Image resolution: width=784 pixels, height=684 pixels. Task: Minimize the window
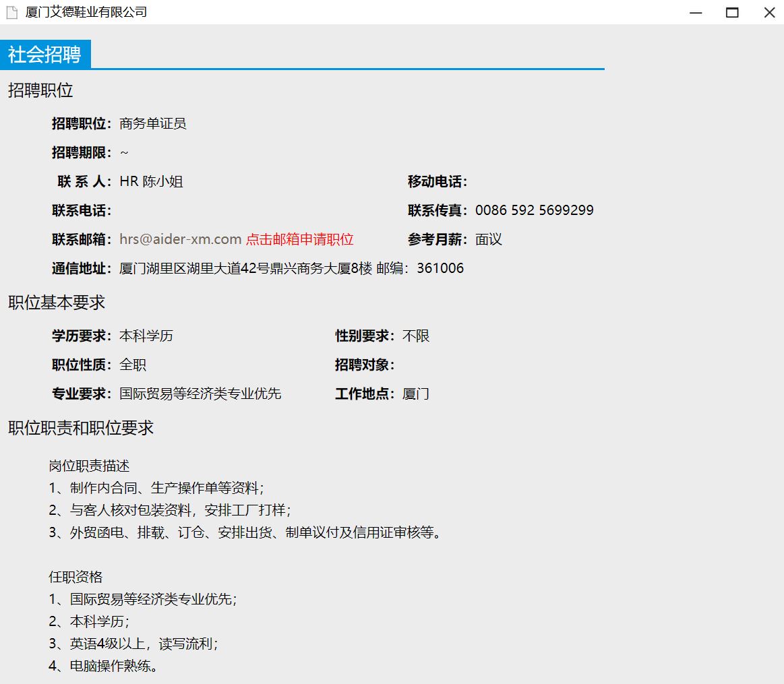696,12
